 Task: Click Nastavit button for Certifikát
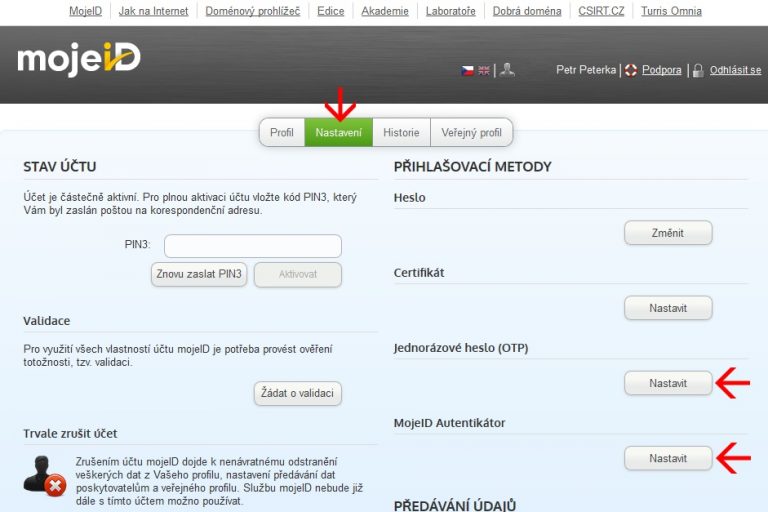click(x=668, y=308)
